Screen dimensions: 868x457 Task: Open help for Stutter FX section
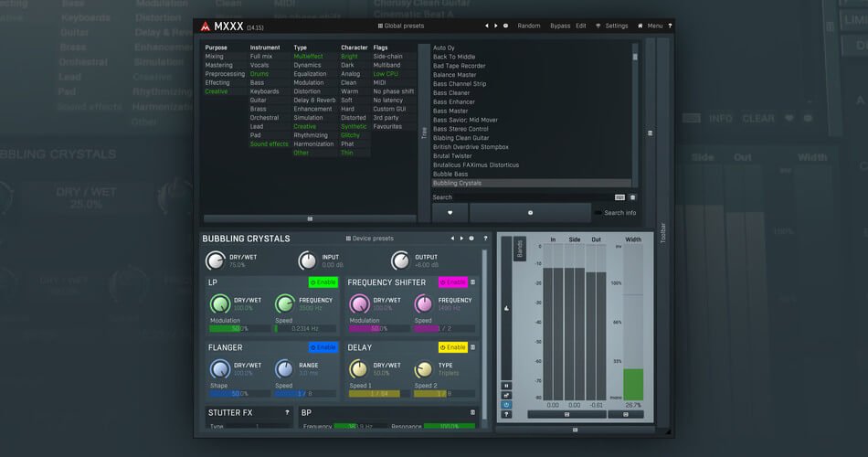[x=288, y=413]
